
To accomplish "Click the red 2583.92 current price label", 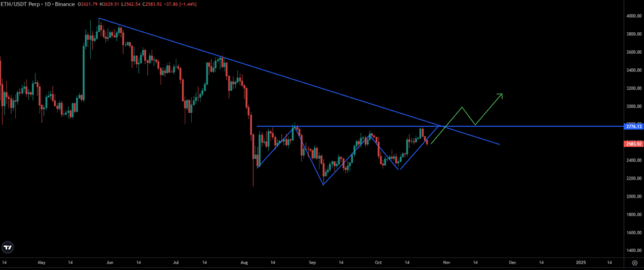I will [633, 144].
